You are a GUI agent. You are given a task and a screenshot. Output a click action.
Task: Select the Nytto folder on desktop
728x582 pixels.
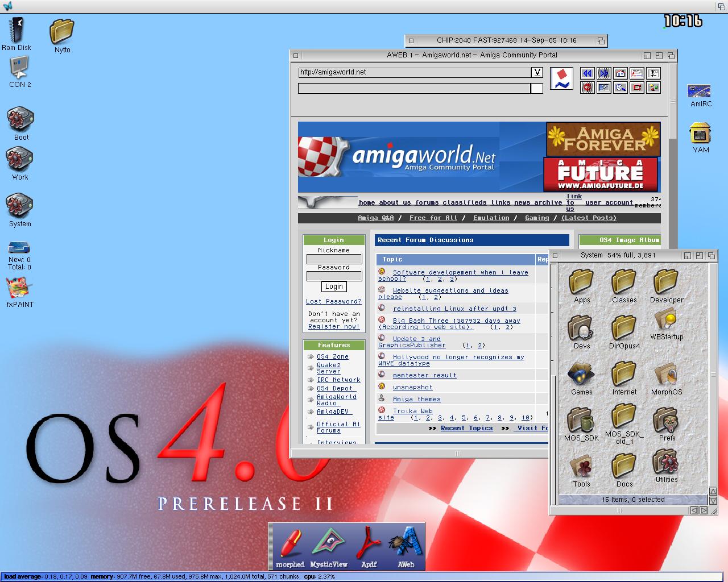tap(62, 36)
